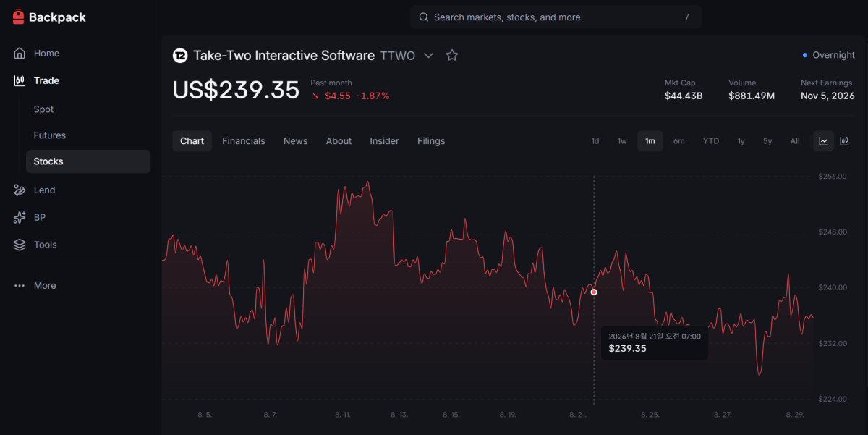Set chart range to 6m
Image resolution: width=868 pixels, height=435 pixels.
pos(678,141)
